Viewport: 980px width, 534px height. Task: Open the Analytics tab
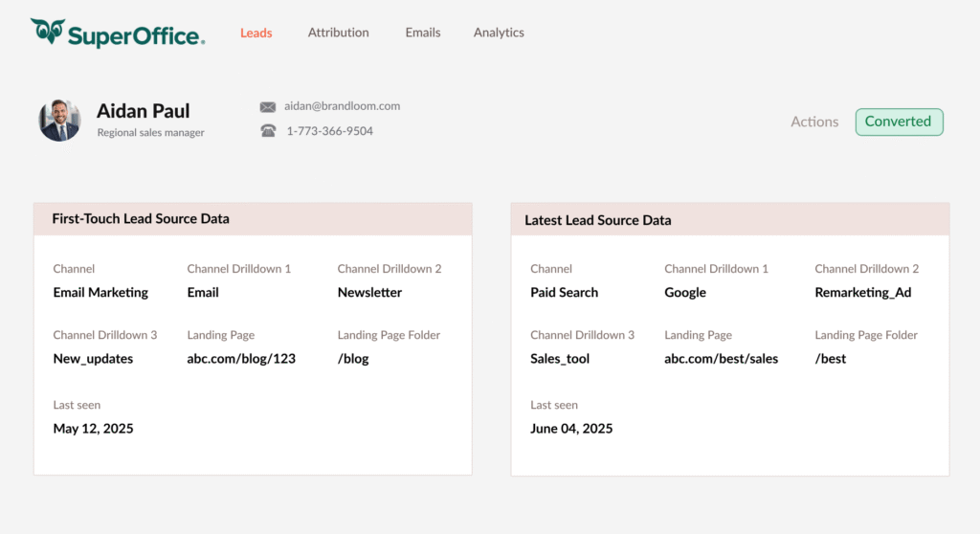499,33
